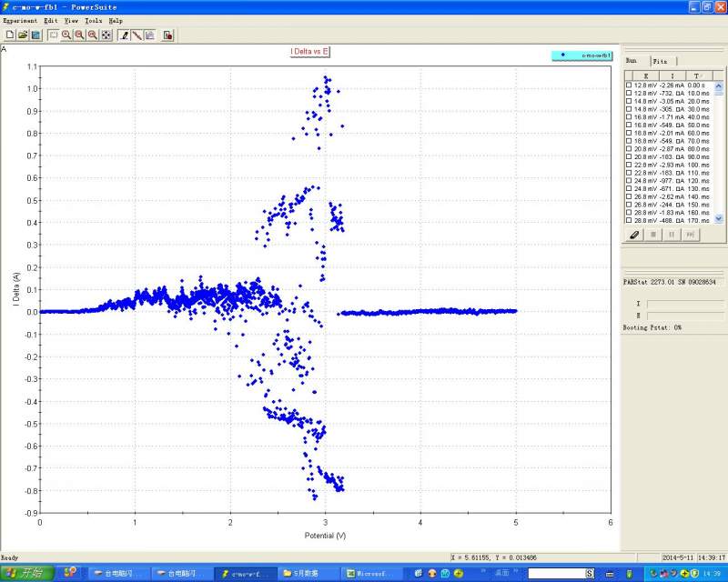
Task: Click the eraser icon below data list
Action: click(x=635, y=235)
